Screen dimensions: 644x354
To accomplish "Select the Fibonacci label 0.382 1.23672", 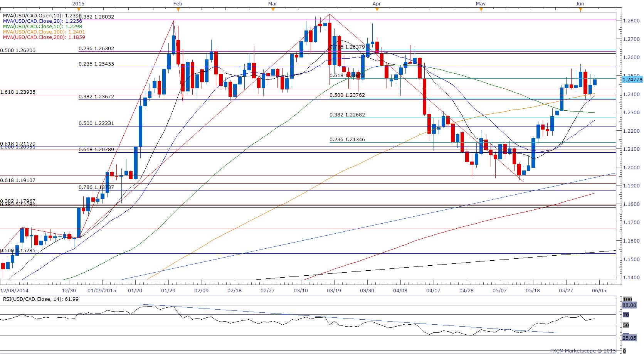I will pos(96,97).
